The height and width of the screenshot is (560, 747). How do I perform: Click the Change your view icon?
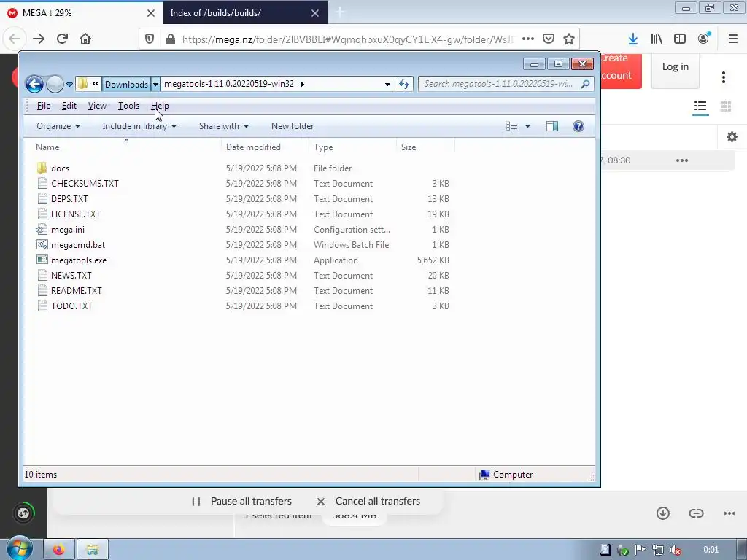click(x=511, y=126)
